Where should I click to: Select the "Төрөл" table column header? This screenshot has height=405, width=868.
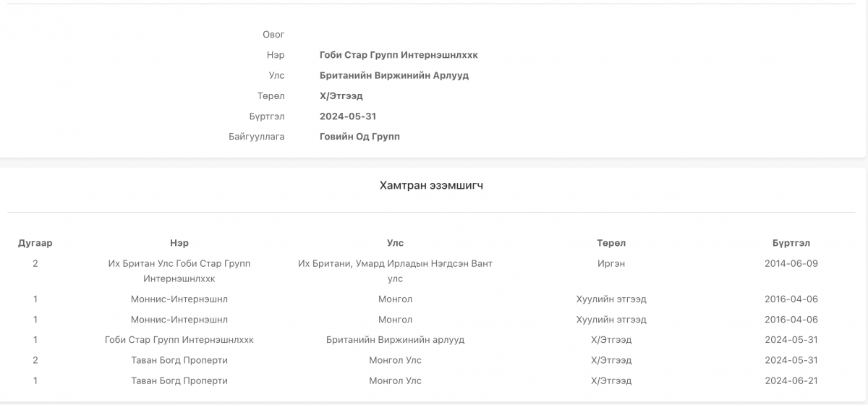(610, 243)
